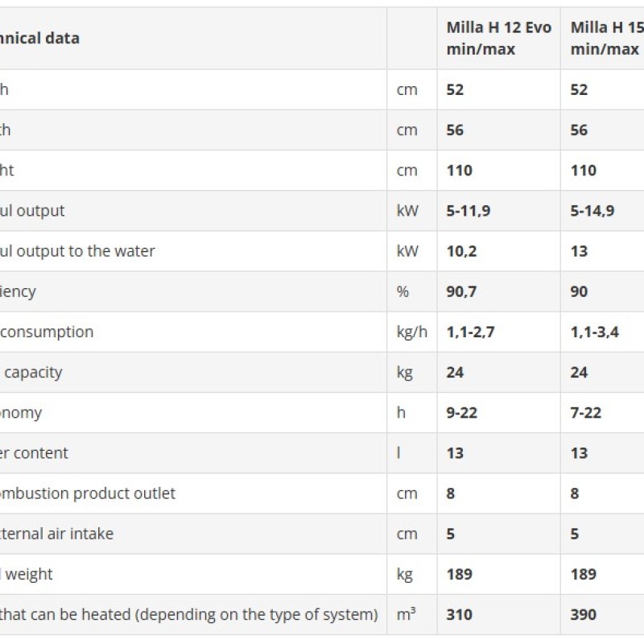Click the 10,2 output to water value
The image size is (644, 644).
[462, 251]
